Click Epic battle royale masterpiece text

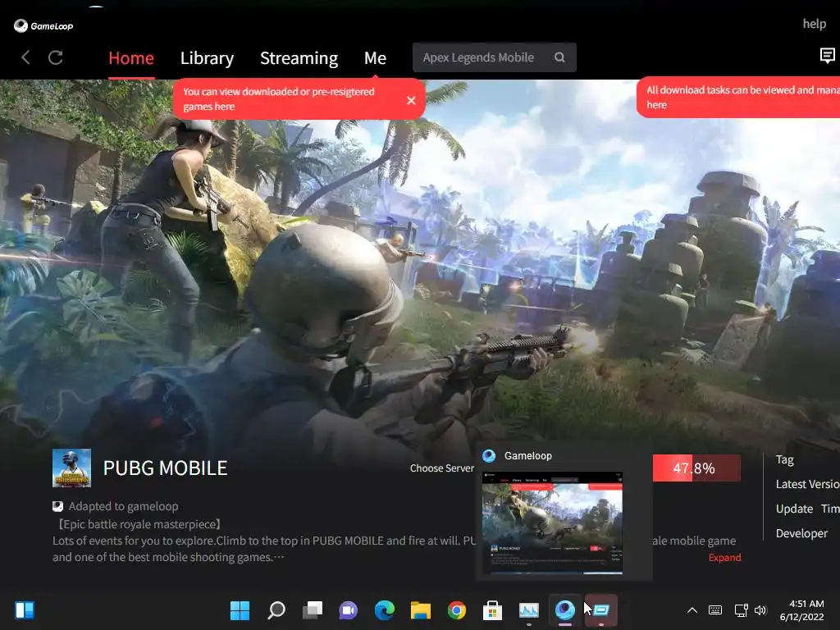click(139, 524)
